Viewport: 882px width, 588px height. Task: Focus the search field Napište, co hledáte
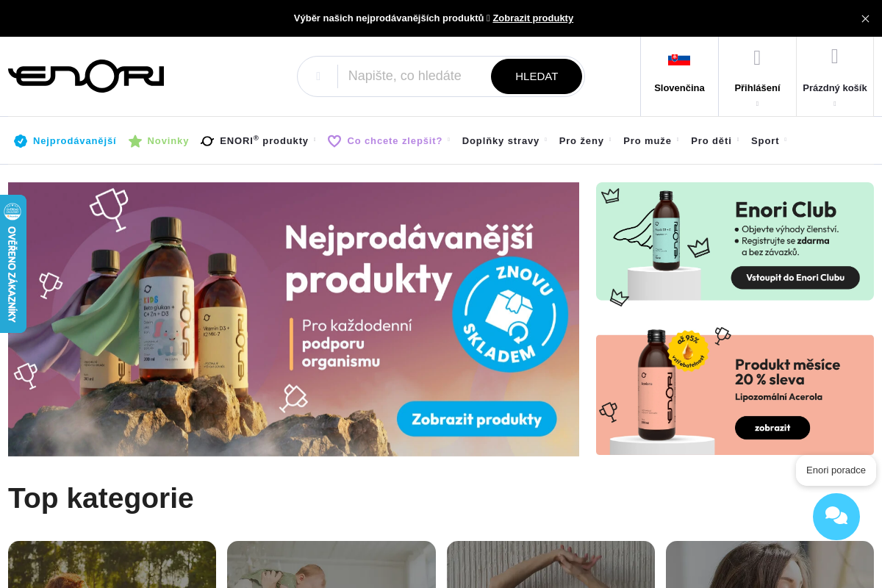coord(413,76)
